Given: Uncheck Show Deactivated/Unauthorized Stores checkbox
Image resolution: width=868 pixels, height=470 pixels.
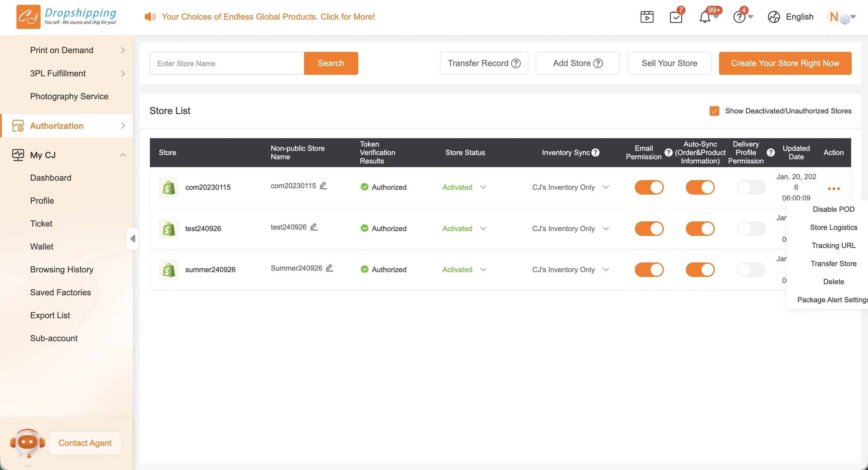Looking at the screenshot, I should click(714, 111).
